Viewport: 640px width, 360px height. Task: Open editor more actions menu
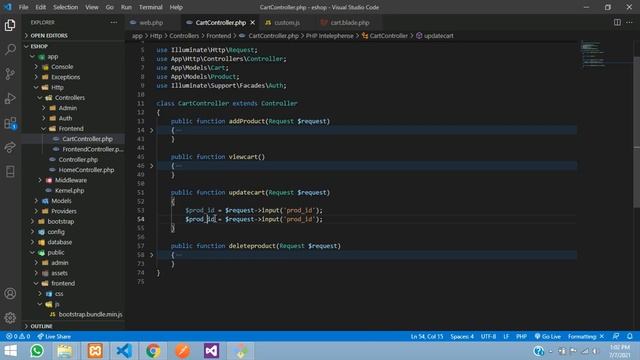pyautogui.click(x=629, y=22)
